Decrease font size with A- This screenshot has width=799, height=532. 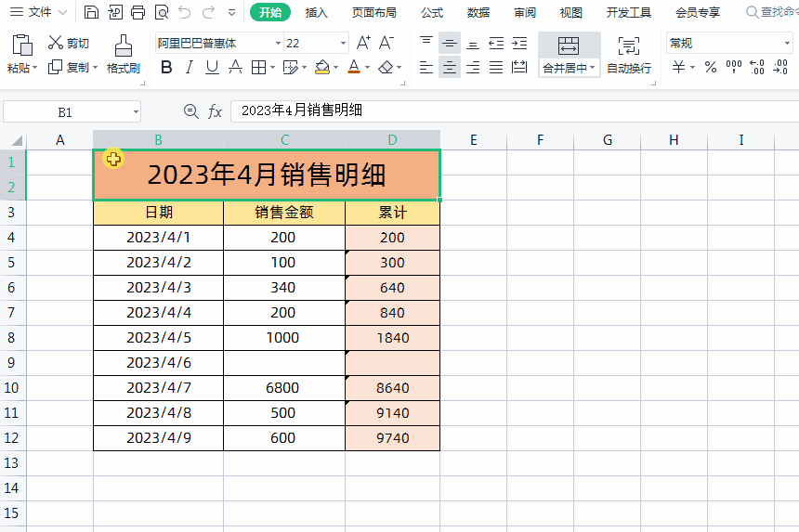tap(386, 43)
